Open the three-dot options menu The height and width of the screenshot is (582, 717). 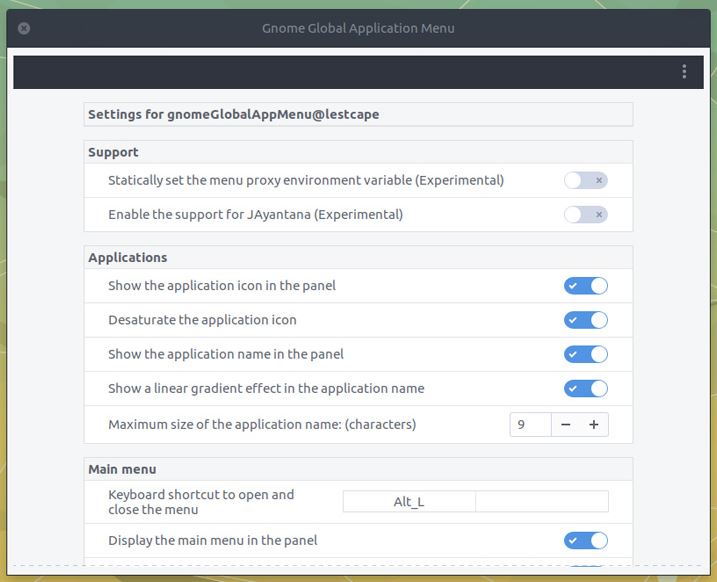click(684, 71)
